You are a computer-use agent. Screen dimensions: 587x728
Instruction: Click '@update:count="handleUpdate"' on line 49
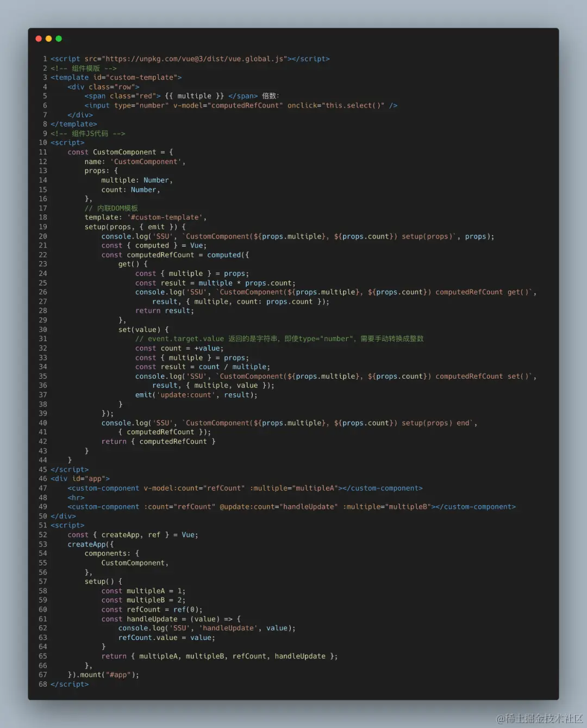coord(278,507)
